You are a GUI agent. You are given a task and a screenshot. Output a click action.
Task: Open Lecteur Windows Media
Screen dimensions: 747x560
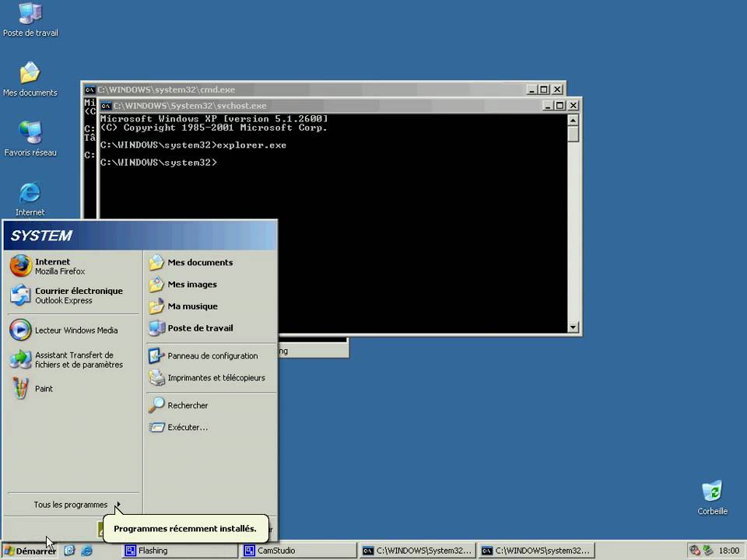[x=73, y=330]
